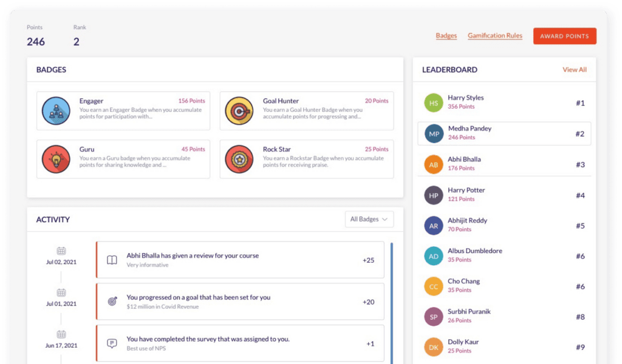Click the calendar icon next to Jun 17, 2021
622x364 pixels.
pyautogui.click(x=61, y=334)
